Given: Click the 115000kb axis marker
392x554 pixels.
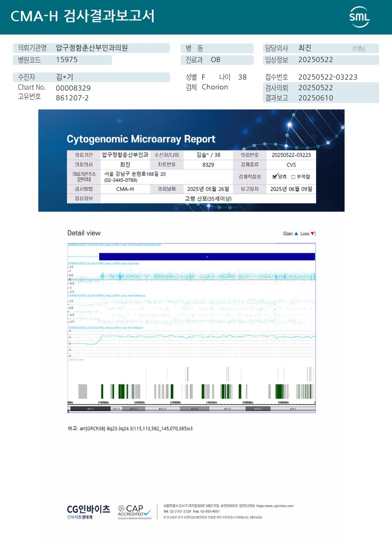Looking at the screenshot, I should [x=103, y=402].
